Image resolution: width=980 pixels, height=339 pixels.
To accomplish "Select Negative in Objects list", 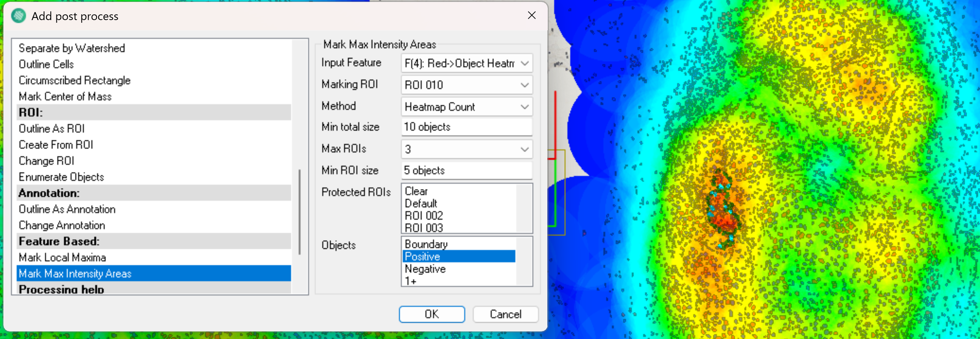I will (x=459, y=269).
